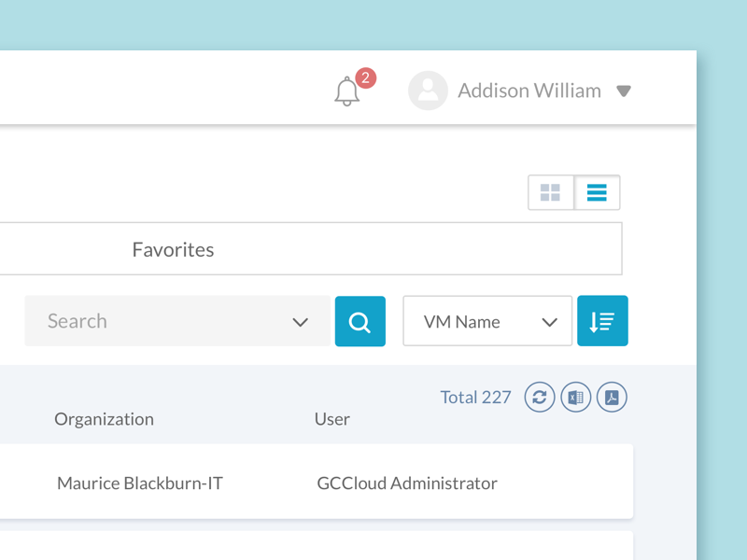Click the Organization column header
This screenshot has width=747, height=560.
(104, 419)
